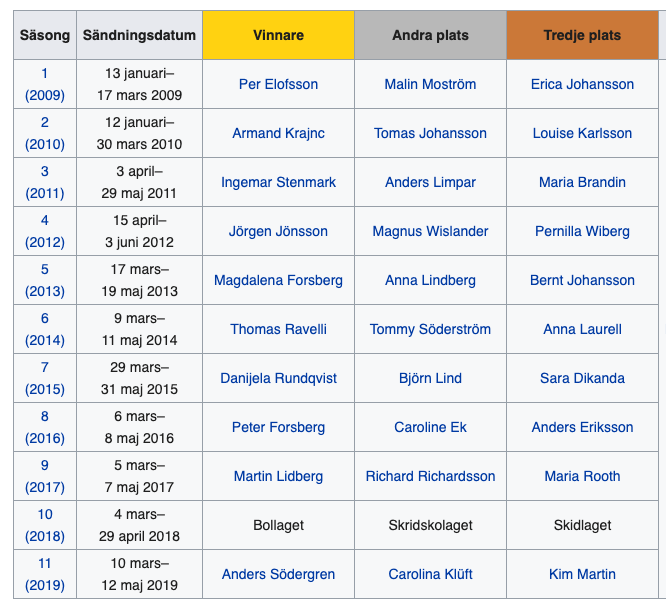Open season 1 (2009) link
This screenshot has height=610, width=666.
[x=45, y=84]
